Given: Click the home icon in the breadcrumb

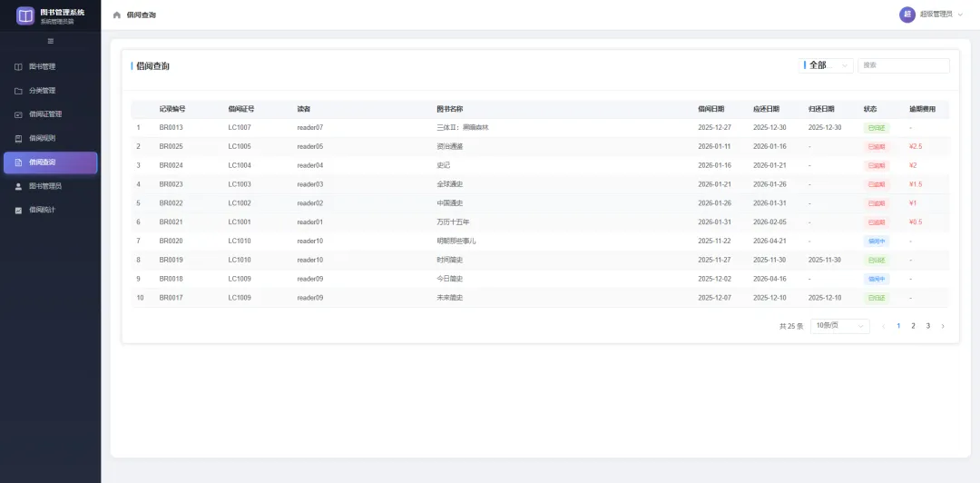Looking at the screenshot, I should point(116,15).
